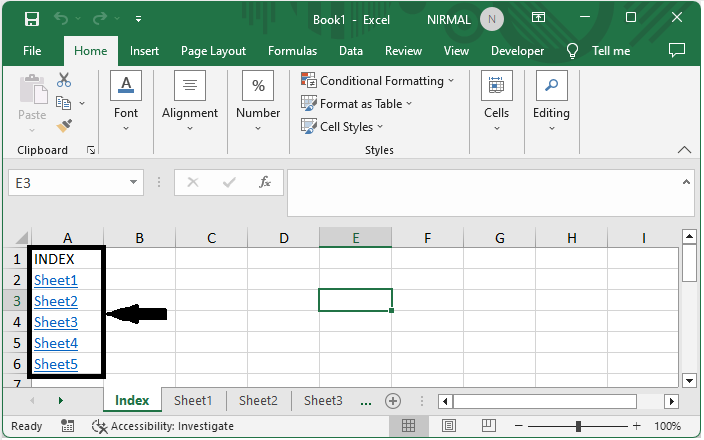Expand the Number group

[x=258, y=102]
